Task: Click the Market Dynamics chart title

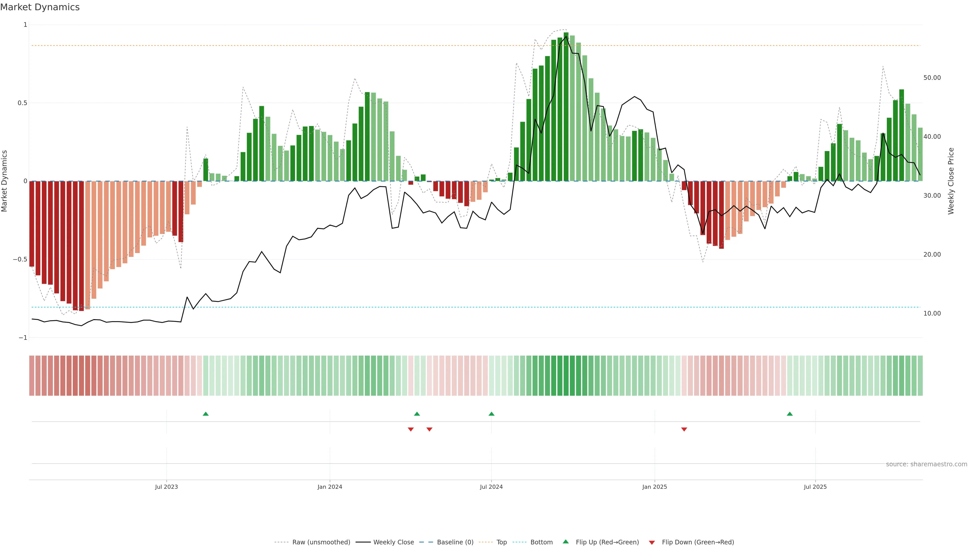Action: point(40,7)
